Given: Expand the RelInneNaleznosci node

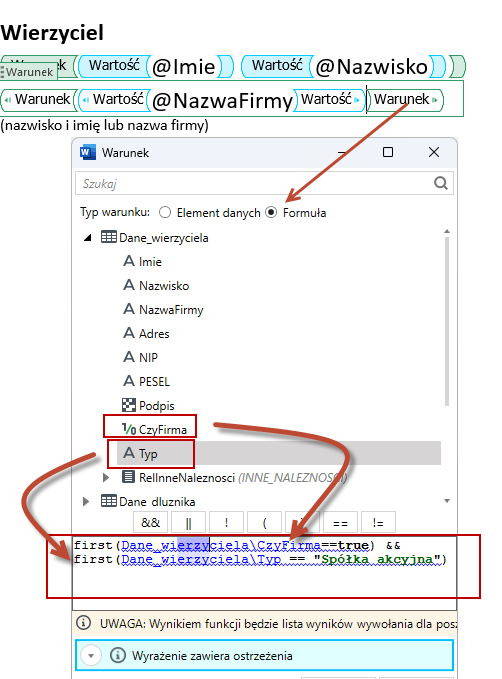Looking at the screenshot, I should pyautogui.click(x=106, y=478).
